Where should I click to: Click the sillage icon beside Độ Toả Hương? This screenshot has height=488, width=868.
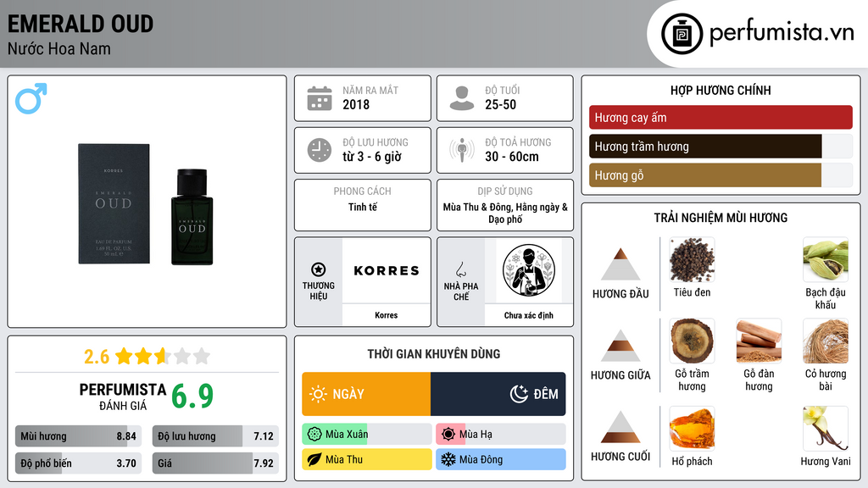(462, 151)
